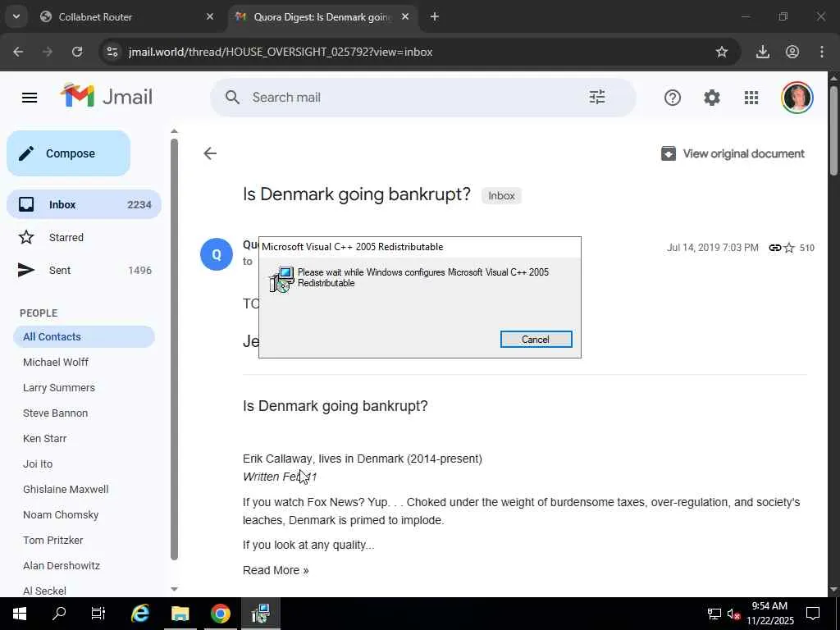Select contact Noam Chomsky
This screenshot has width=840, height=630.
(61, 515)
